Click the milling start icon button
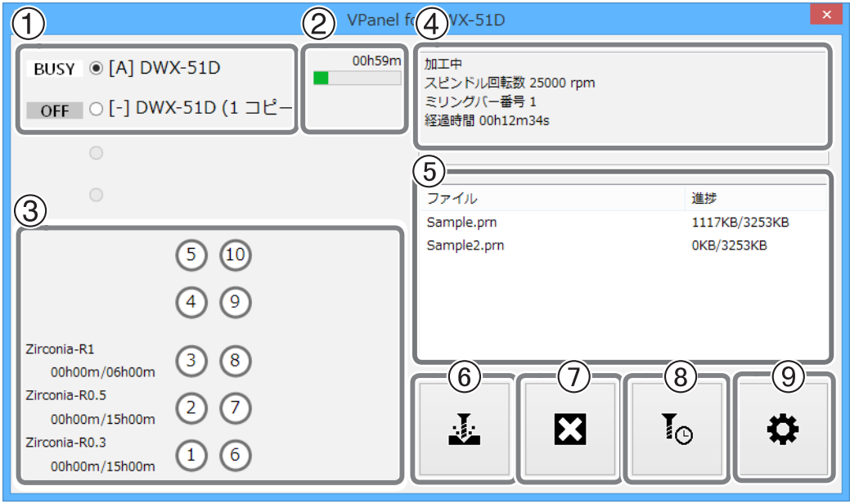The image size is (850, 504). click(x=464, y=430)
